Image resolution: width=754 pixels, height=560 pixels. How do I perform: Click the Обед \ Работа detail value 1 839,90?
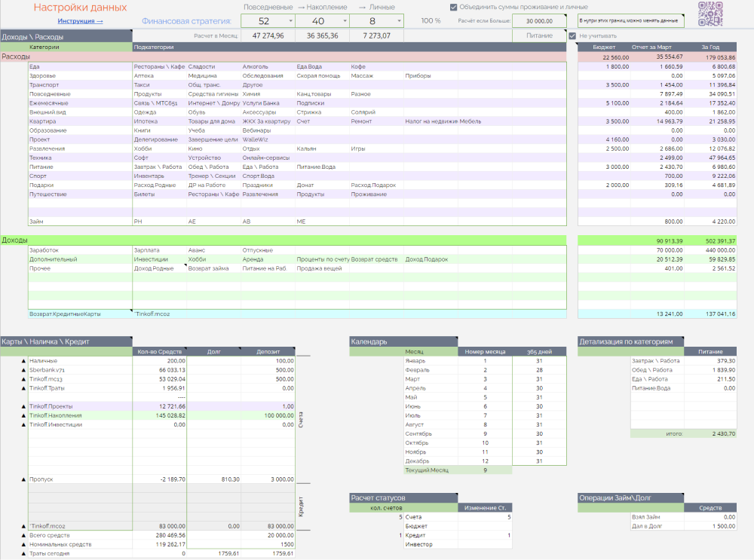710,370
